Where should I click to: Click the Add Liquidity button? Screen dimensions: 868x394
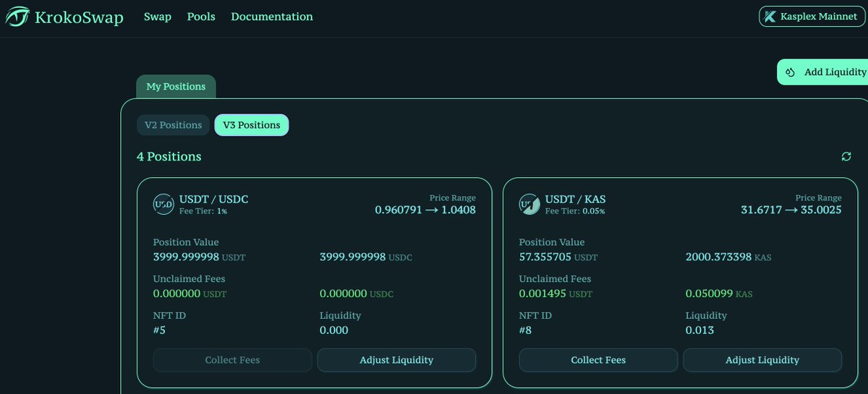pyautogui.click(x=822, y=72)
